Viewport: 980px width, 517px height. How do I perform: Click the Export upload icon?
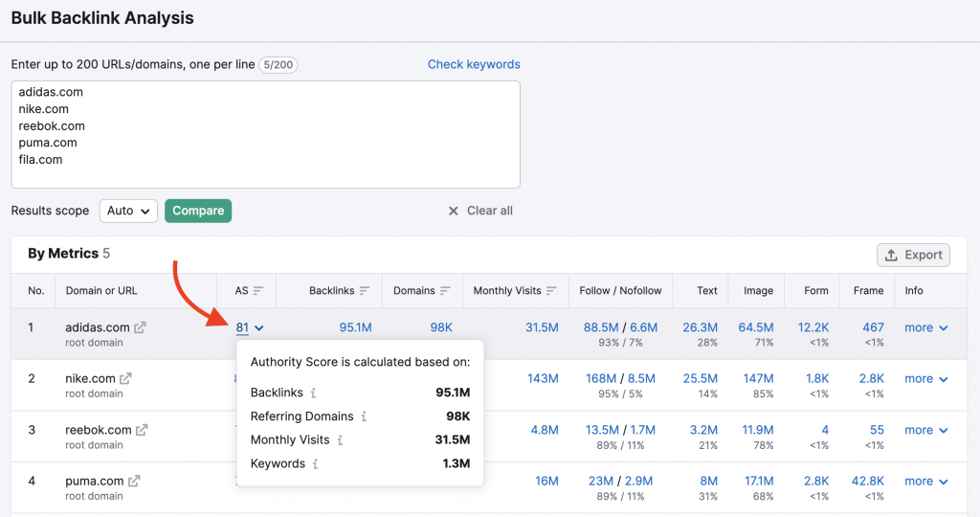coord(891,255)
